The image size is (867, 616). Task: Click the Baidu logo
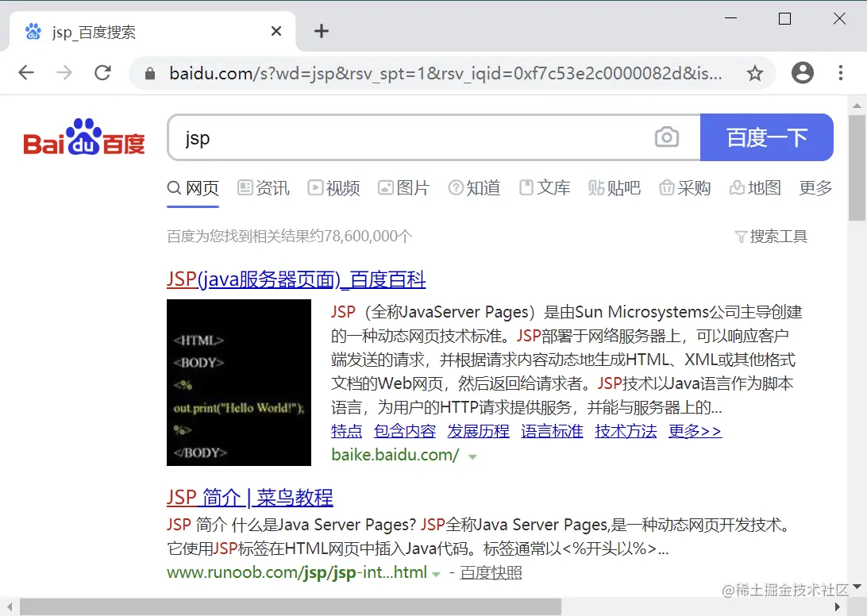83,137
